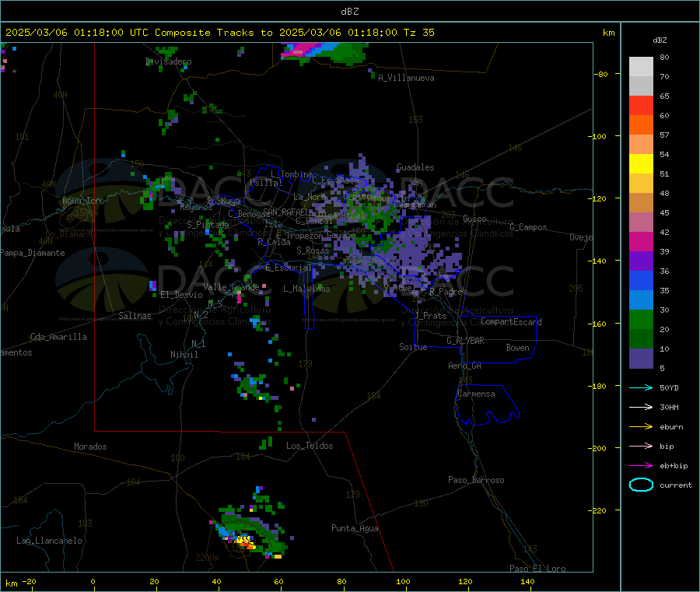Click the '100' tick on the horizontal axis
The height and width of the screenshot is (592, 700).
(x=403, y=581)
